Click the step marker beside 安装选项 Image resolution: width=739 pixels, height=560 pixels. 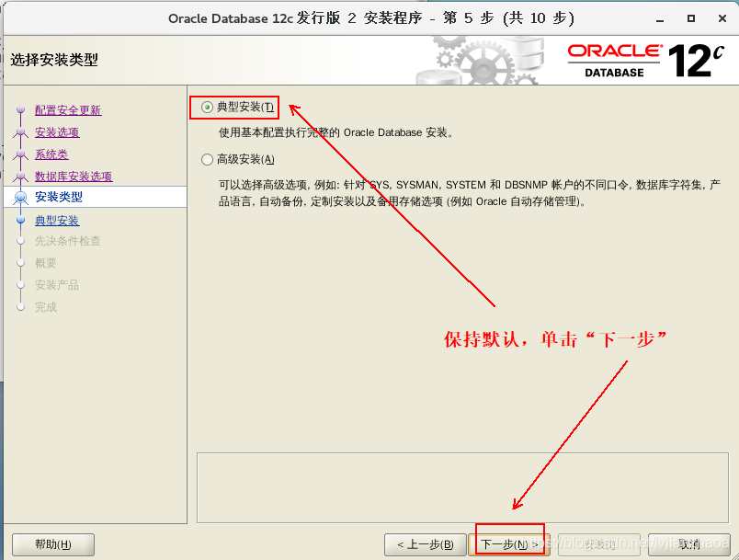(x=20, y=132)
